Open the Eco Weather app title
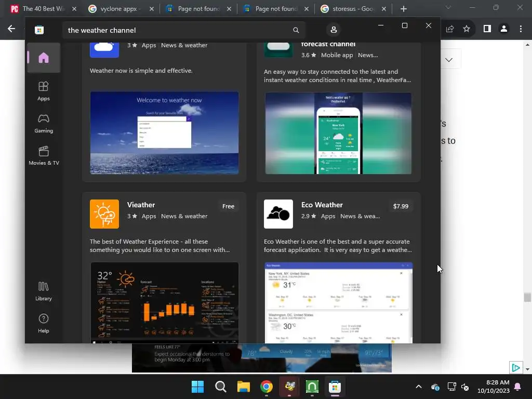Viewport: 532px width, 399px height. click(322, 205)
